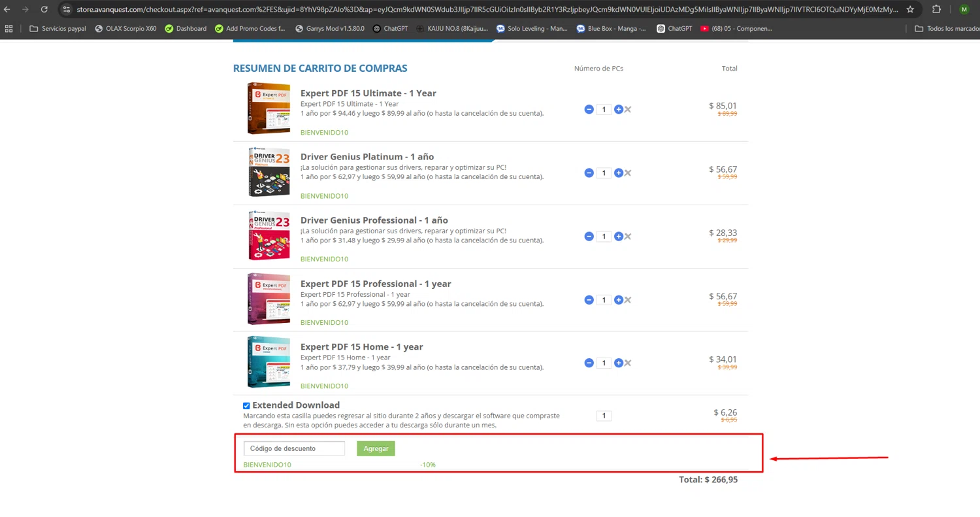
Task: Click BIENVENIDO10 code under Expert PDF 15 Ultimate
Action: coord(324,133)
